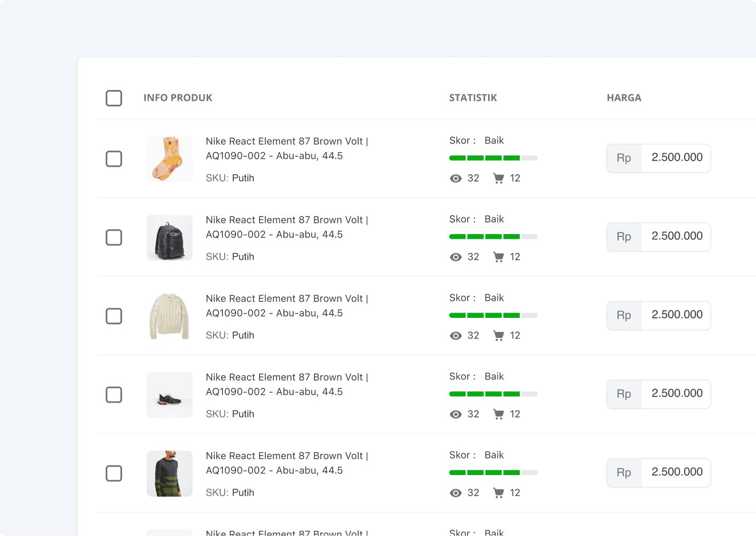Click the Rp prefix in the sneaker row

tap(624, 394)
